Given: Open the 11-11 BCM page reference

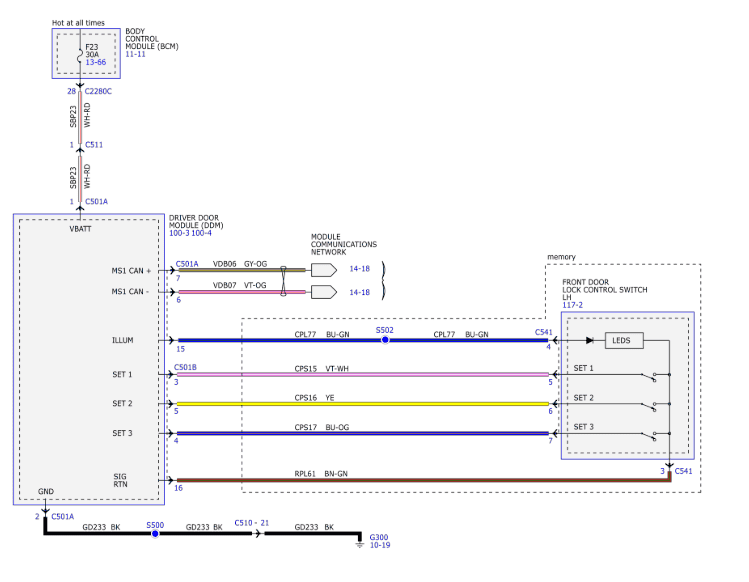Looking at the screenshot, I should click(x=137, y=55).
